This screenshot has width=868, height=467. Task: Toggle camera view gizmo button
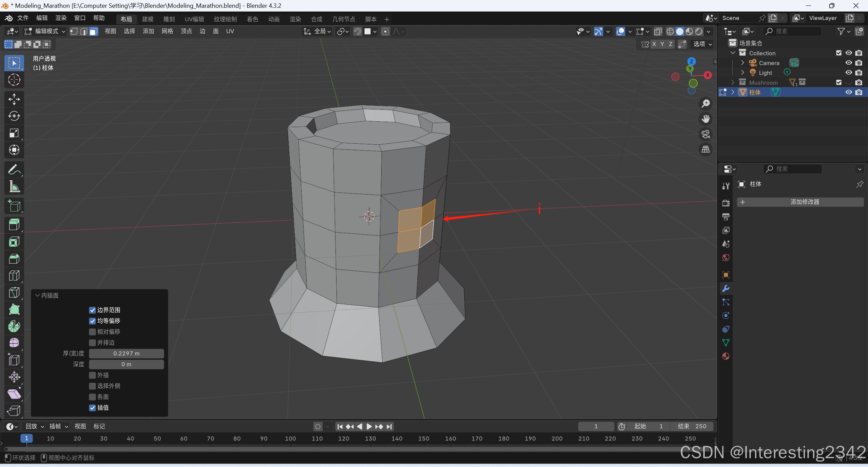tap(706, 134)
